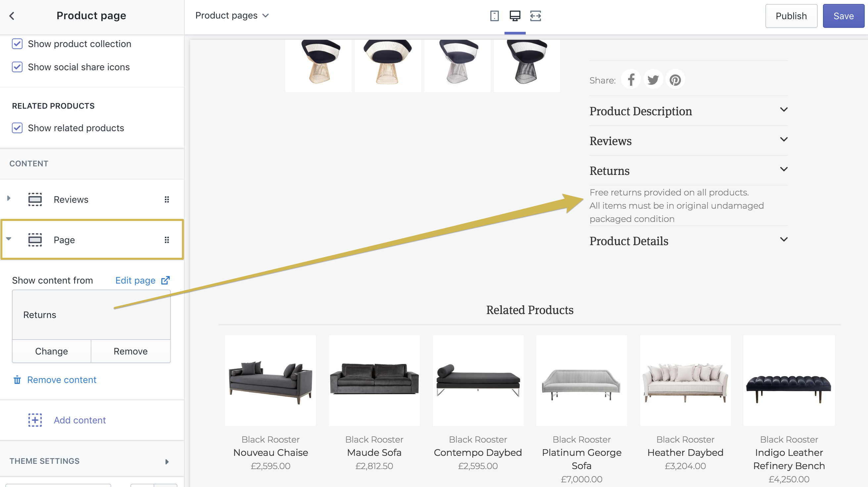Toggle Show social share icons checkbox

click(17, 67)
